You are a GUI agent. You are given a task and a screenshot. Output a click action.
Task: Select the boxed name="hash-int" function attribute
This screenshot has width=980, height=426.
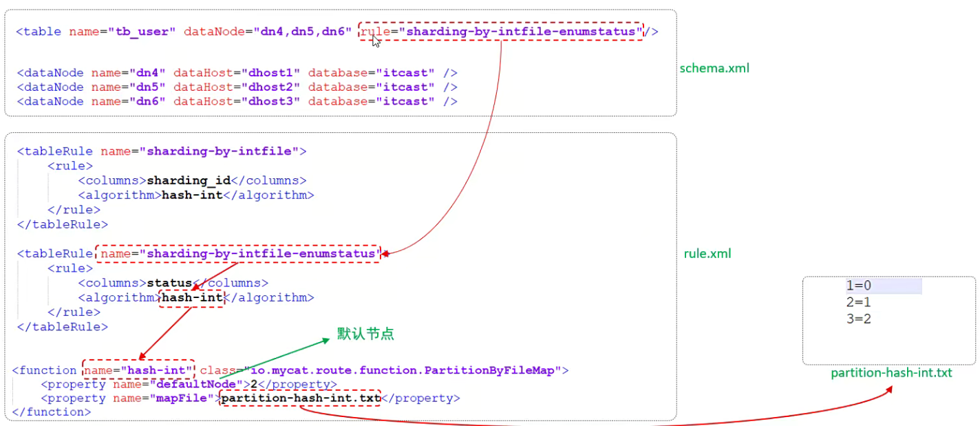[138, 370]
